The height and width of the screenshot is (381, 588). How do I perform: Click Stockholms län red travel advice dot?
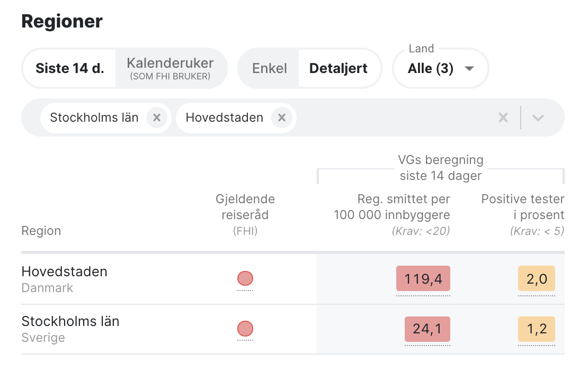point(245,329)
